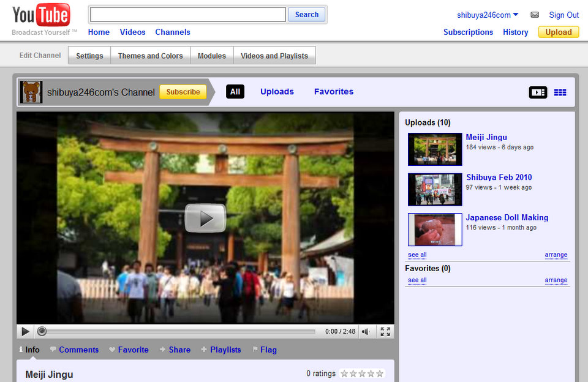Click see all under Favorites
Viewport: 588px width, 382px height.
click(417, 280)
